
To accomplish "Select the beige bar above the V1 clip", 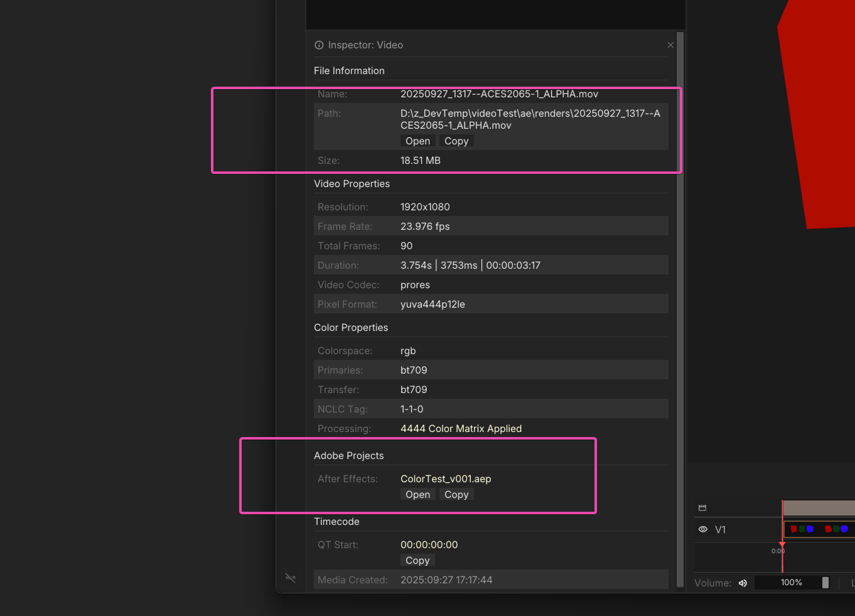I will click(819, 508).
